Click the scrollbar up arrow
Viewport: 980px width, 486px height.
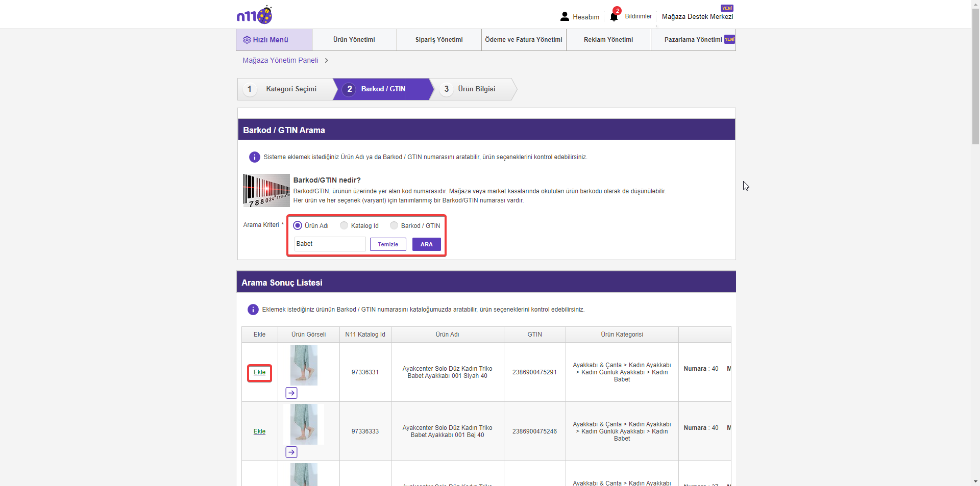[975, 4]
